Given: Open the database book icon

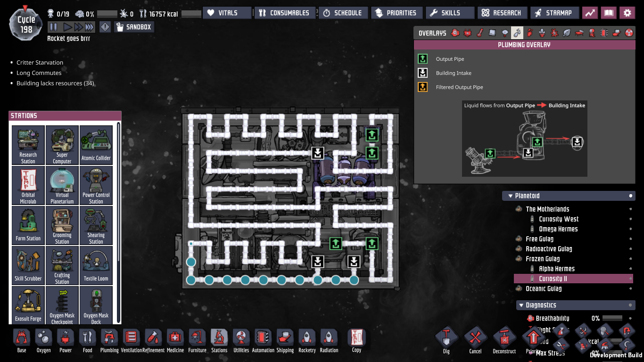Looking at the screenshot, I should 609,13.
